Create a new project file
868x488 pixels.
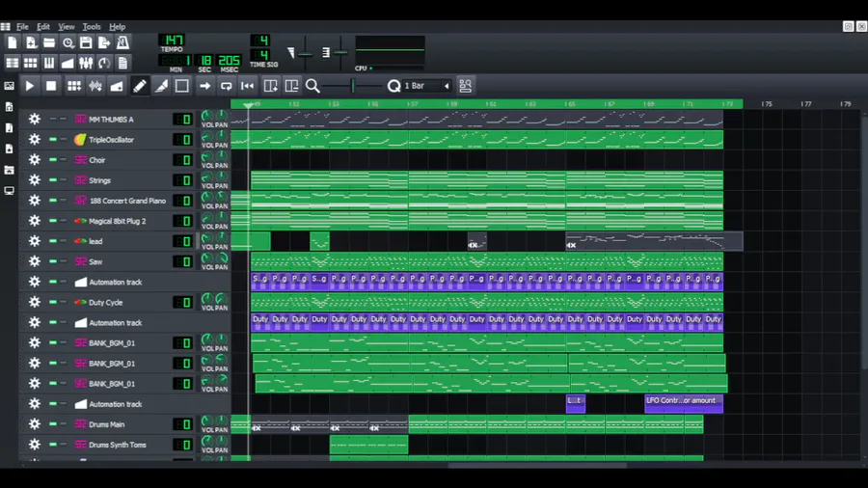(13, 42)
